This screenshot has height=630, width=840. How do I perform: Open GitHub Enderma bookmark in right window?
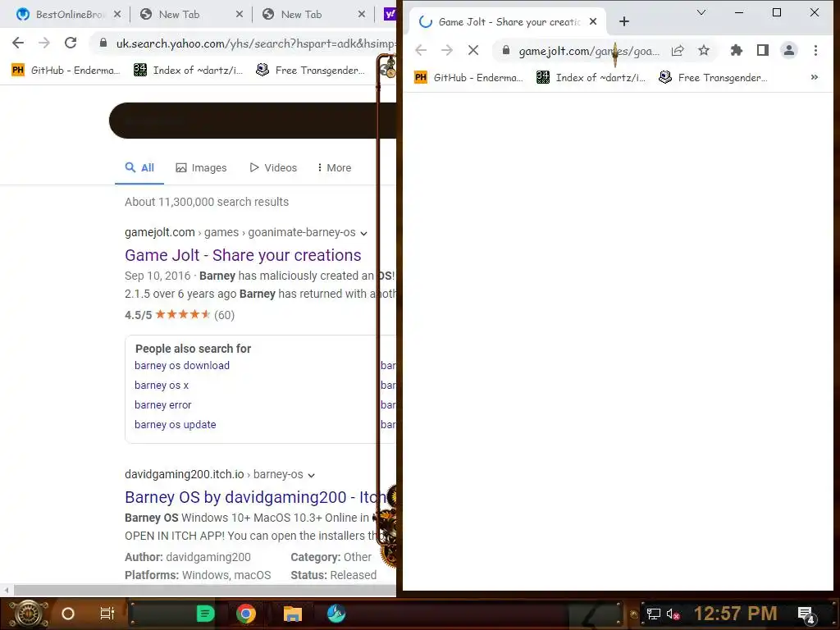(x=469, y=78)
